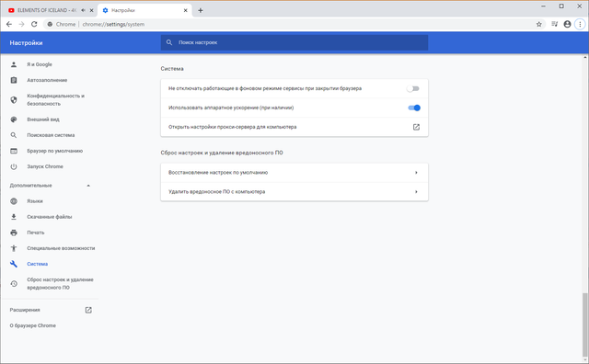The image size is (589, 364).
Task: Click the person icon beside Я и Google
Action: [14, 64]
